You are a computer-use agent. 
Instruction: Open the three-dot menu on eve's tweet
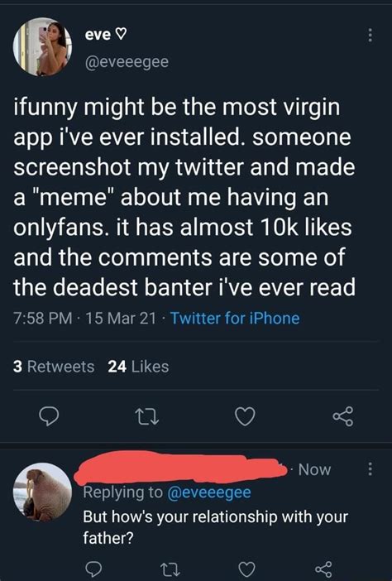[369, 36]
